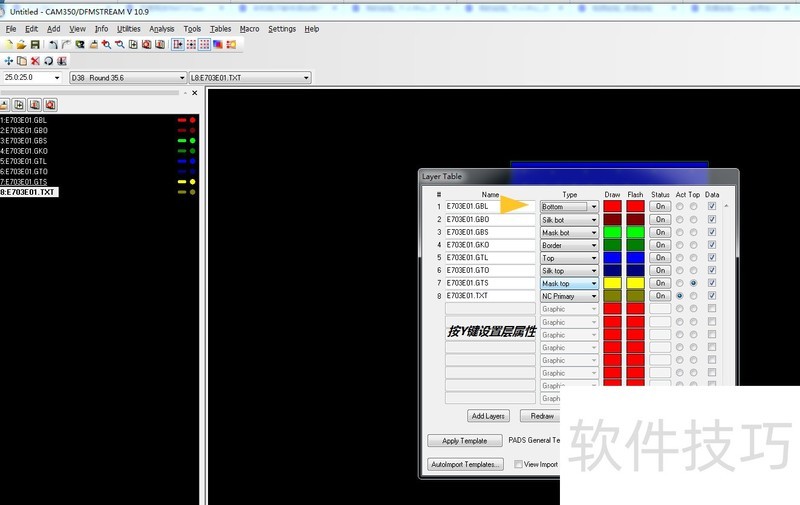Click the New file icon
Viewport: 800px width, 505px height.
point(9,45)
